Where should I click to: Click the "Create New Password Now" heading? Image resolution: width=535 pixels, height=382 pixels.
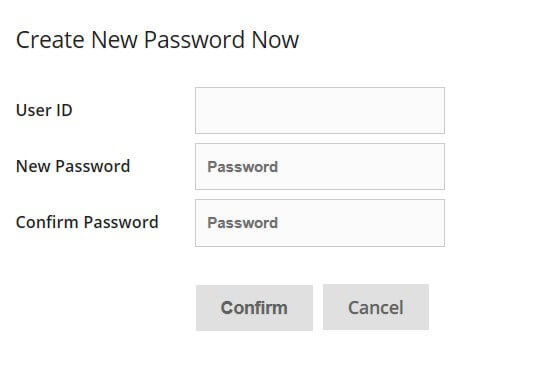click(157, 40)
